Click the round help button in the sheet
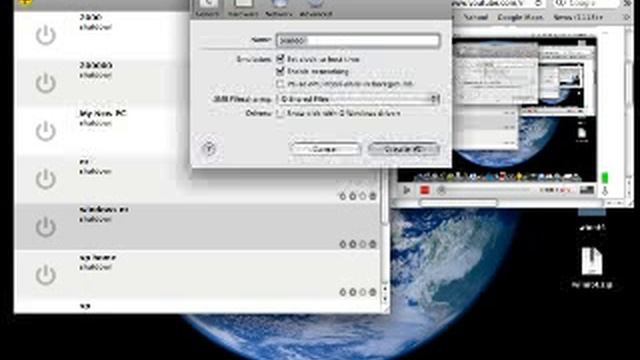The image size is (640, 360). [x=209, y=149]
